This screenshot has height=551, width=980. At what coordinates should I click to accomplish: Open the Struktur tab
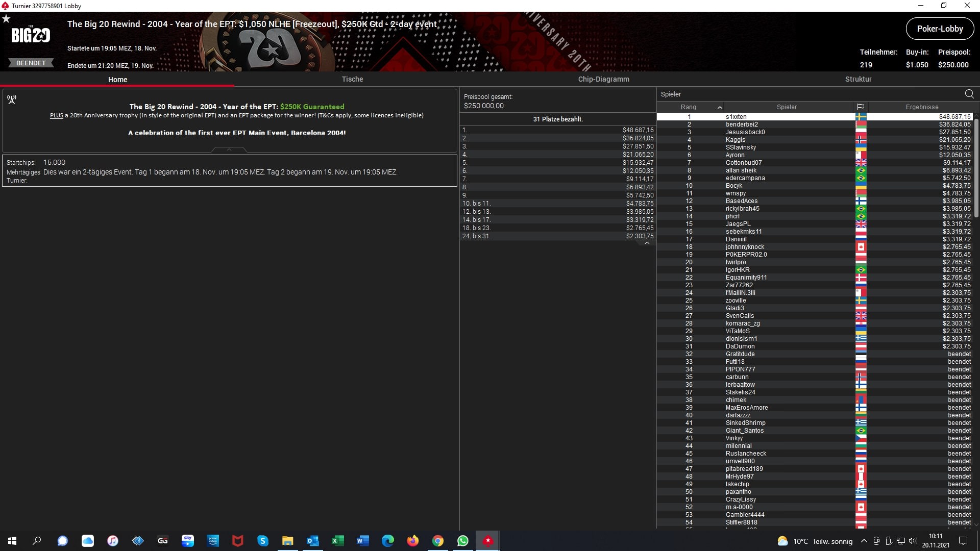click(x=858, y=79)
